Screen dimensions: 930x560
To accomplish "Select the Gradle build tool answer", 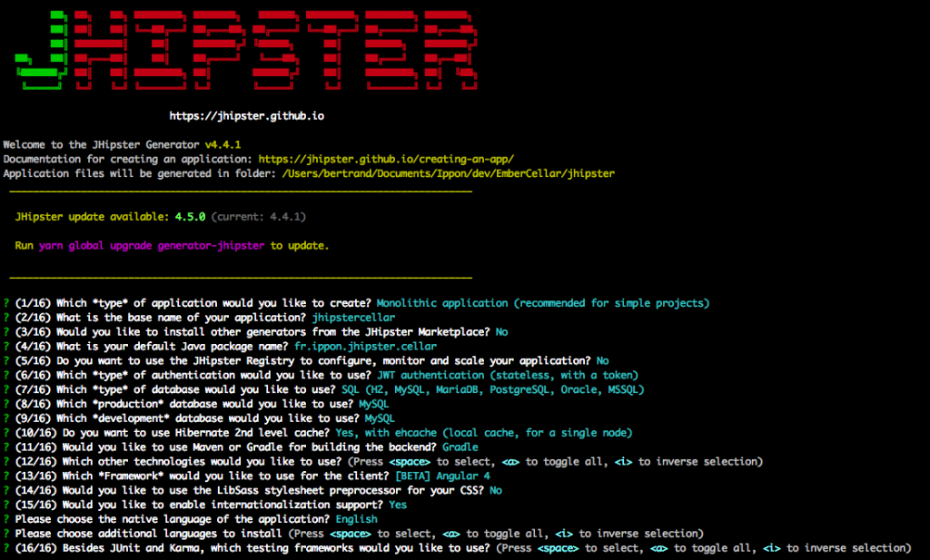I will 460,447.
